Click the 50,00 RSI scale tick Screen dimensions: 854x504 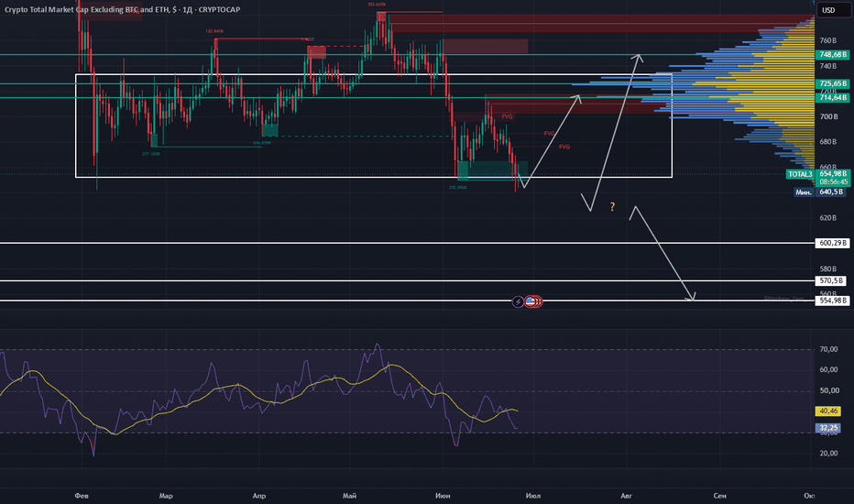[828, 390]
